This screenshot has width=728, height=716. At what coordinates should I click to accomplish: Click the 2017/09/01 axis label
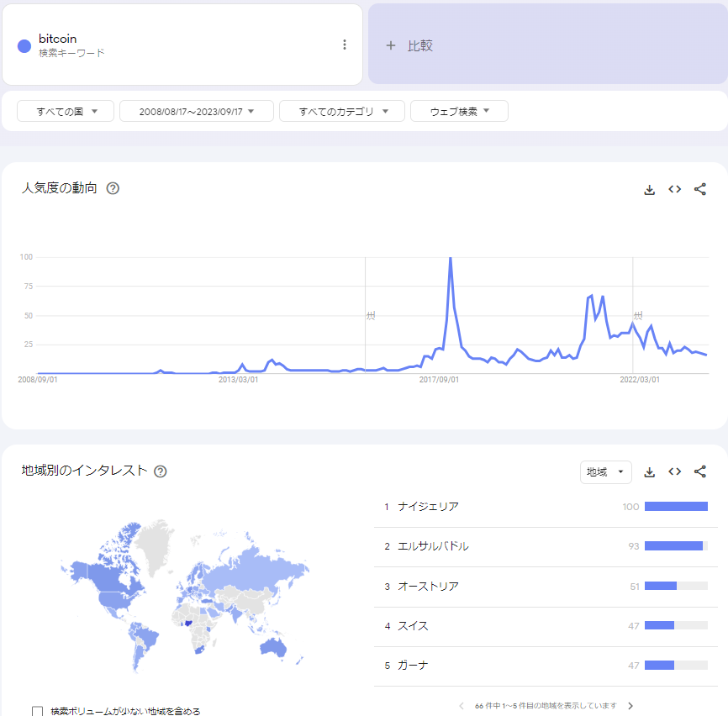pos(439,380)
